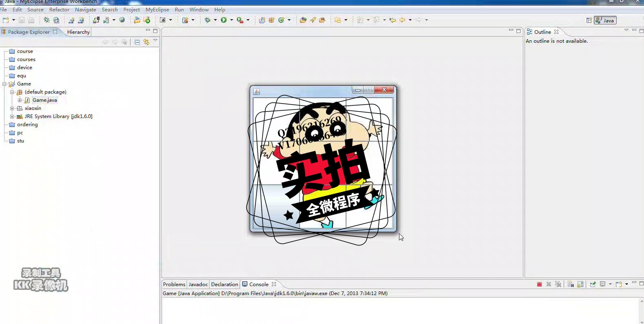Click Pin Console icon
The height and width of the screenshot is (324, 644).
(593, 284)
